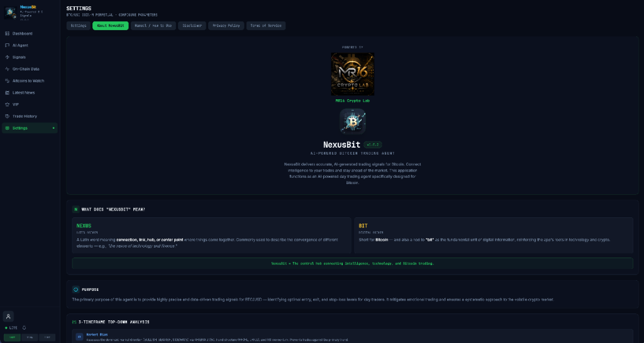The height and width of the screenshot is (343, 644).
Task: Click the blue icon next to Market Bias
Action: point(80,337)
